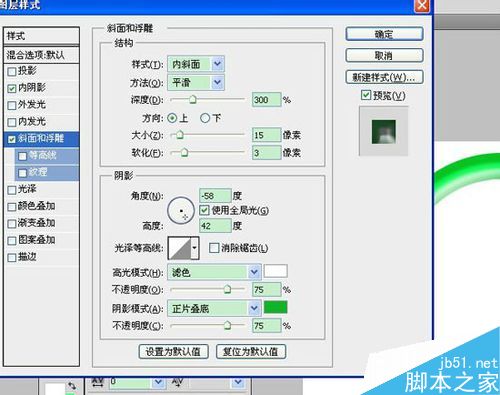The width and height of the screenshot is (500, 395).
Task: Select the 描边 entry label in list
Action: pyautogui.click(x=27, y=257)
